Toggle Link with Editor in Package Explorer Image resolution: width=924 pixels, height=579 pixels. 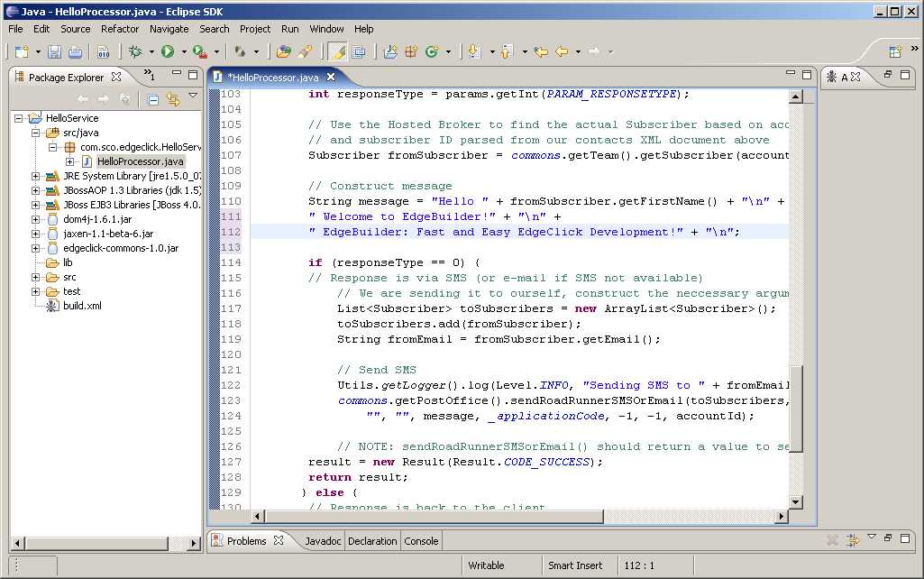[x=173, y=99]
